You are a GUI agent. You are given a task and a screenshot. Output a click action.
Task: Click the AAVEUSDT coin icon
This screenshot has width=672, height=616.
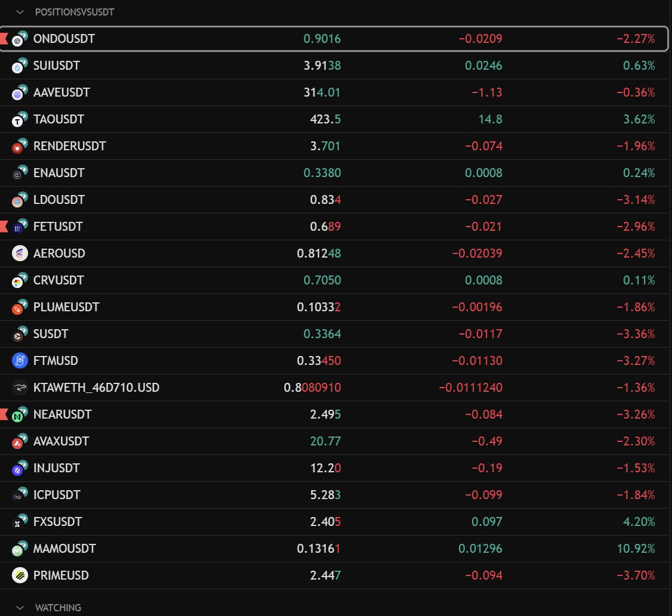click(x=20, y=92)
